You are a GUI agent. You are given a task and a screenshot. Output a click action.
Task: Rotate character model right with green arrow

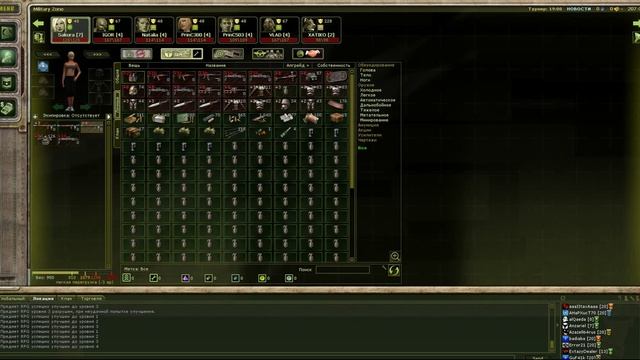(86, 107)
